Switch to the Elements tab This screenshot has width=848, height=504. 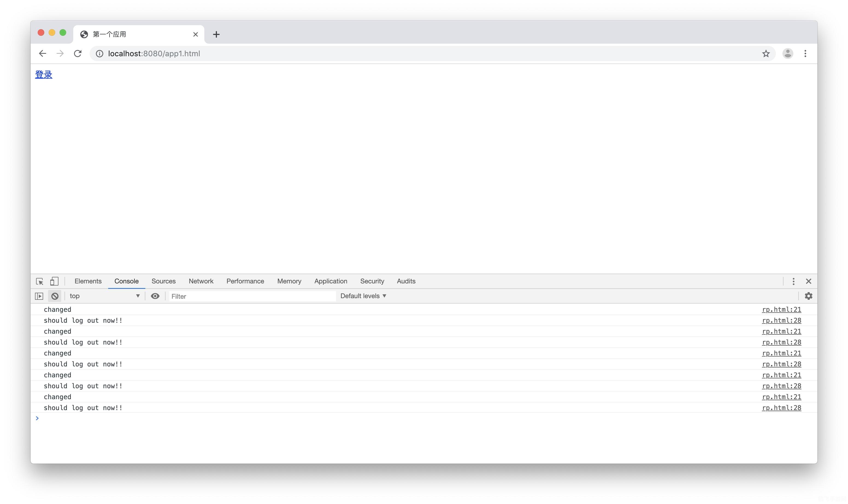(88, 281)
